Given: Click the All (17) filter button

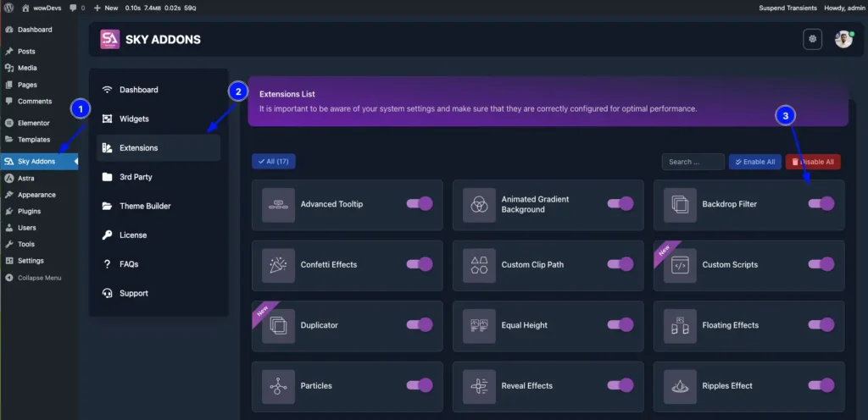Looking at the screenshot, I should 274,162.
